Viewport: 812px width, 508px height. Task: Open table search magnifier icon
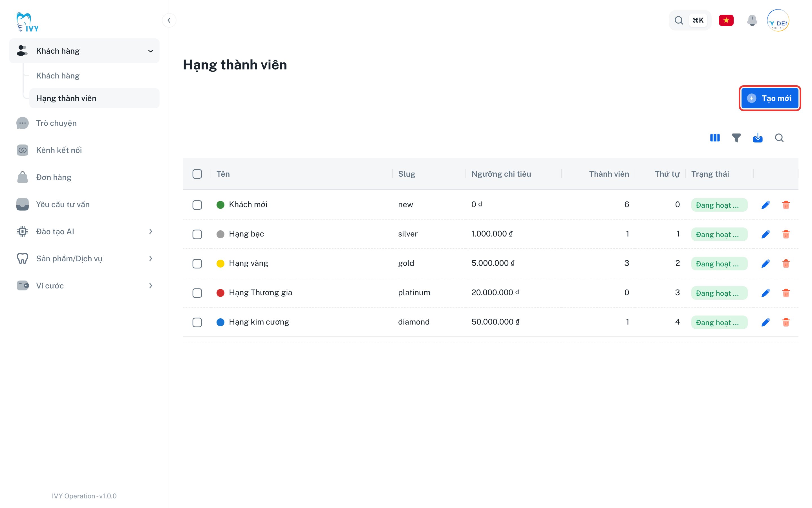coord(779,138)
